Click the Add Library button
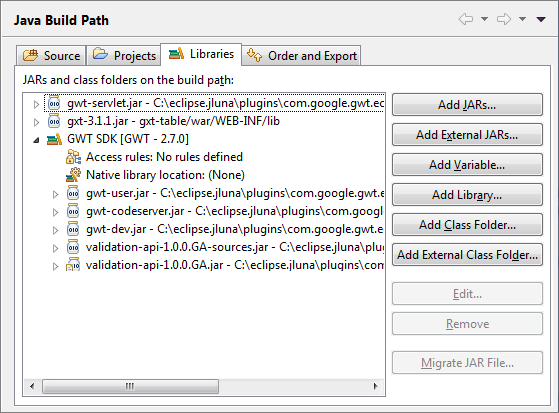 click(467, 195)
